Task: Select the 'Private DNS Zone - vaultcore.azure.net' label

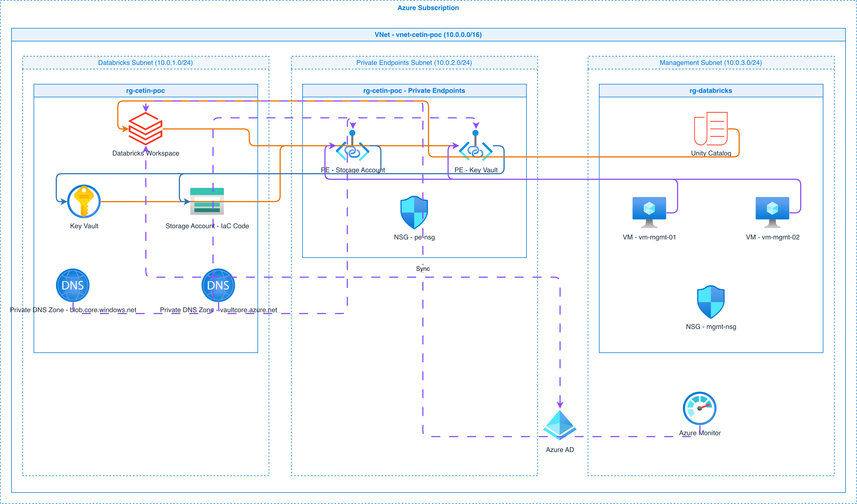Action: click(218, 310)
